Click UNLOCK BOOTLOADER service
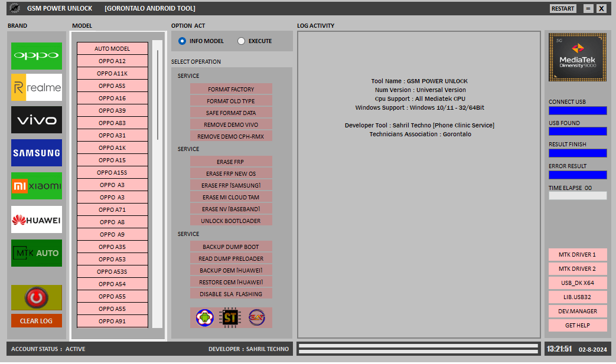 231,221
